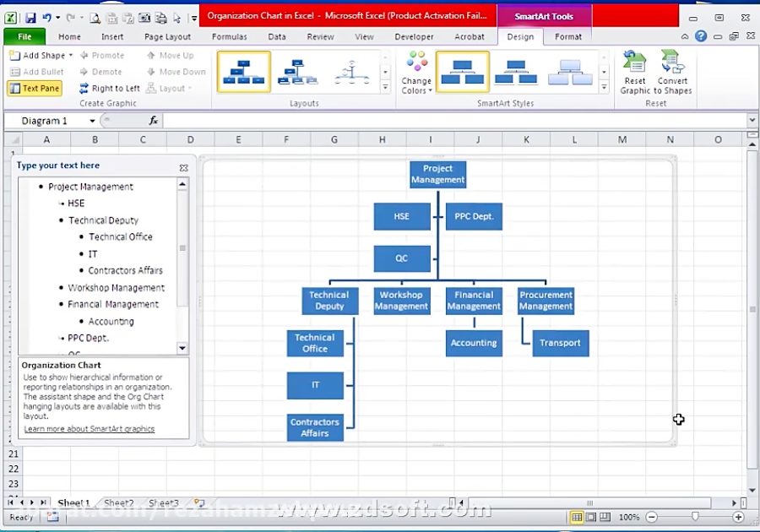Click Move Up in Create Graphic group
This screenshot has height=532, width=760.
[x=170, y=55]
